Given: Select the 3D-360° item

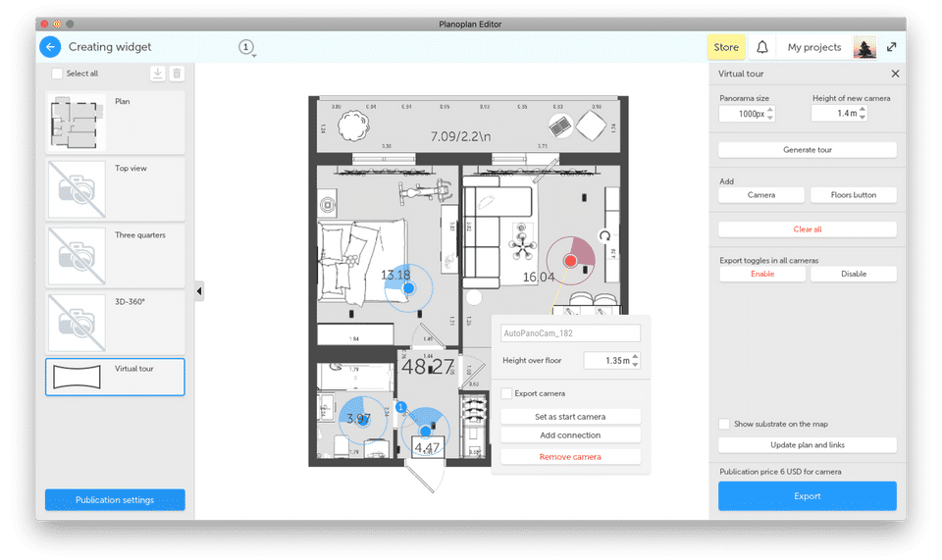Looking at the screenshot, I should (x=115, y=323).
